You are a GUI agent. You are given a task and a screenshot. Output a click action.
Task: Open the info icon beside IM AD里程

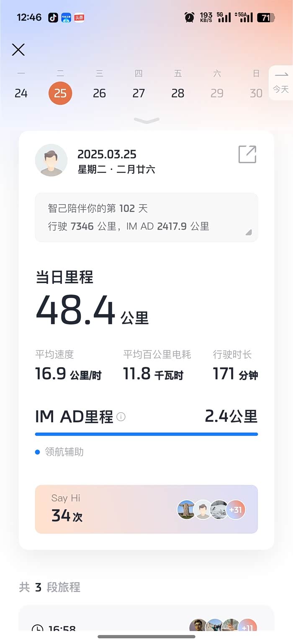pyautogui.click(x=121, y=417)
